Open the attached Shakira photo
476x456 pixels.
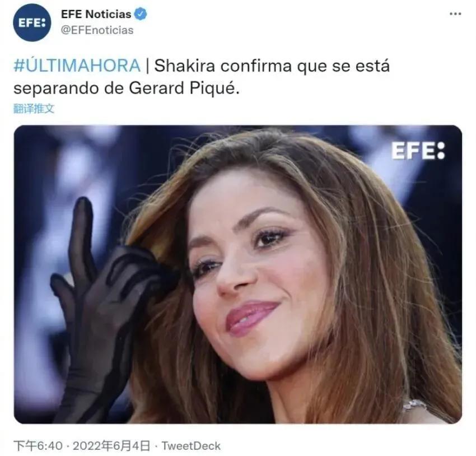pos(238,274)
